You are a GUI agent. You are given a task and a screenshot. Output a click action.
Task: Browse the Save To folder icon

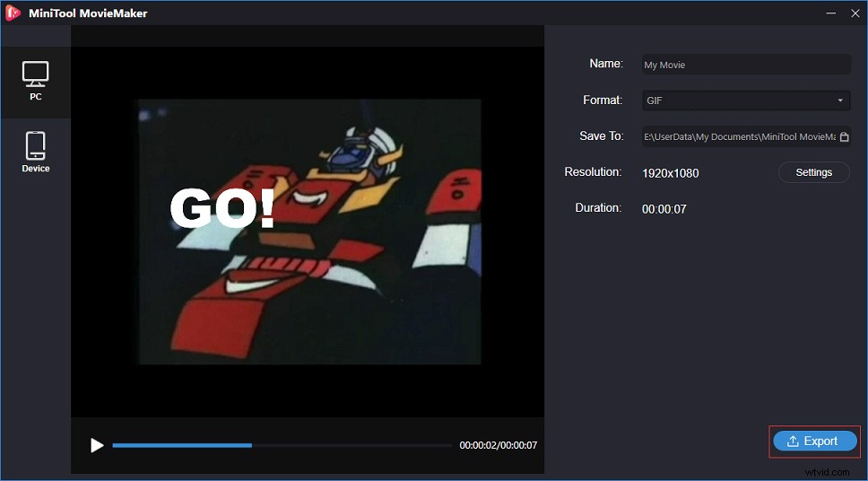tap(844, 136)
